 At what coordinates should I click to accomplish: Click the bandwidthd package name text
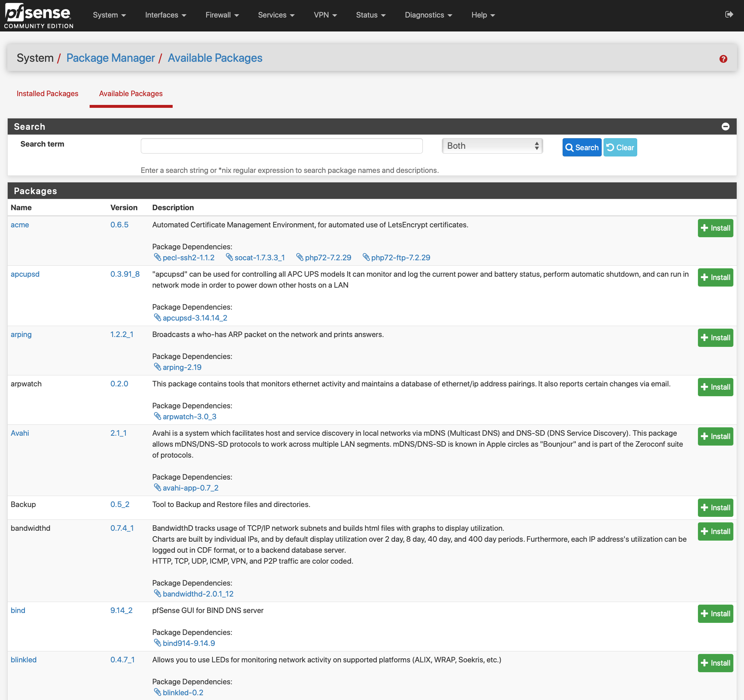pyautogui.click(x=30, y=528)
